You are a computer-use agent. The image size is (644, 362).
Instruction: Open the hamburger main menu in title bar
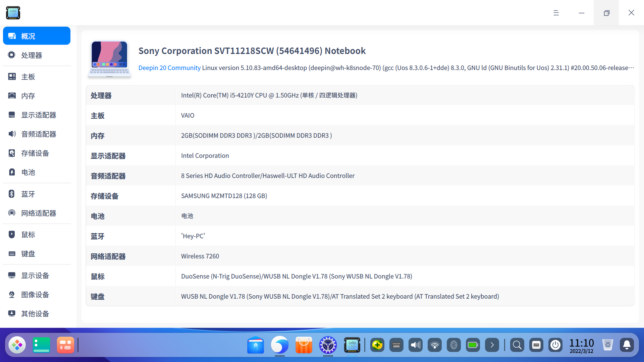(556, 13)
